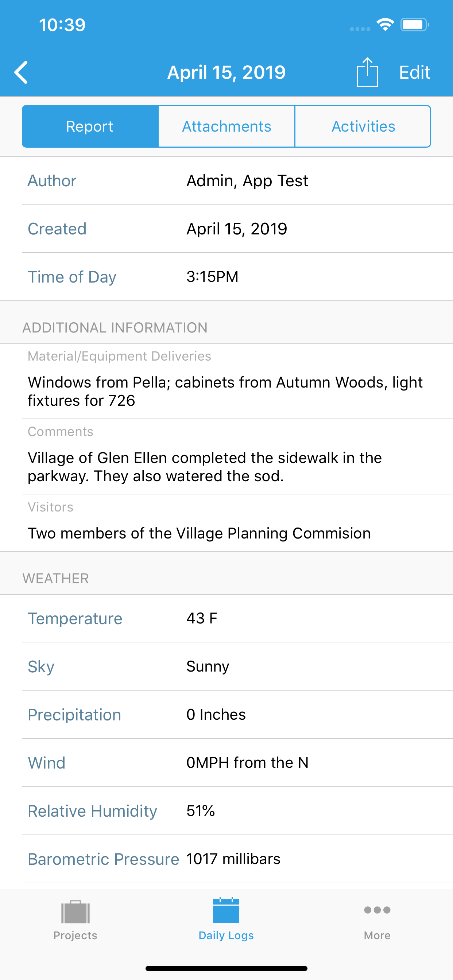Open the Projects briefcase icon

(x=75, y=911)
